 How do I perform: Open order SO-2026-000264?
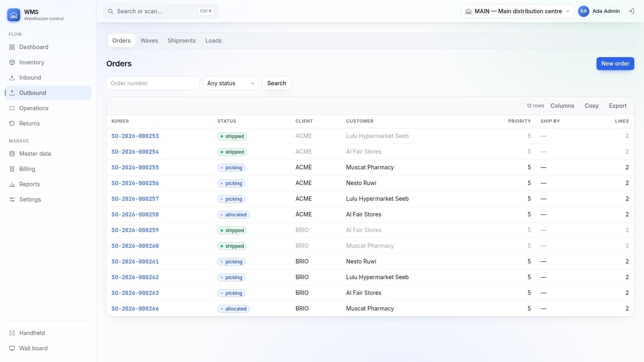coord(135,309)
